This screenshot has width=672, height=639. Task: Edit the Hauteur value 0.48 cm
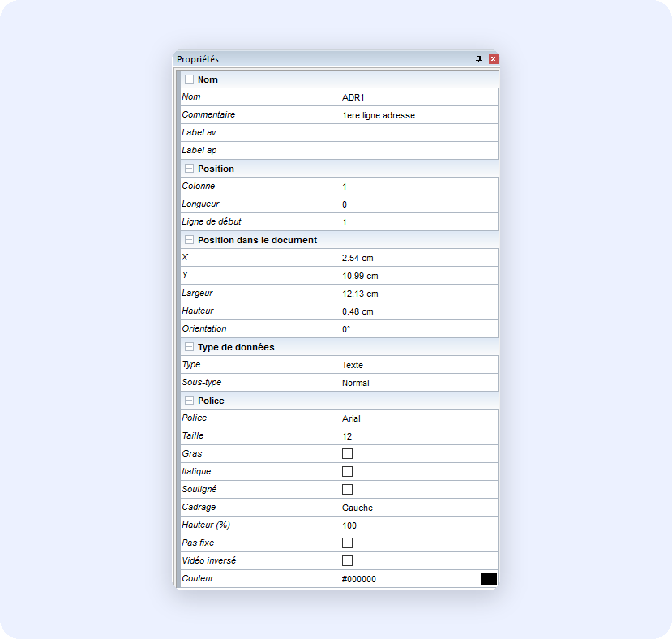(417, 311)
